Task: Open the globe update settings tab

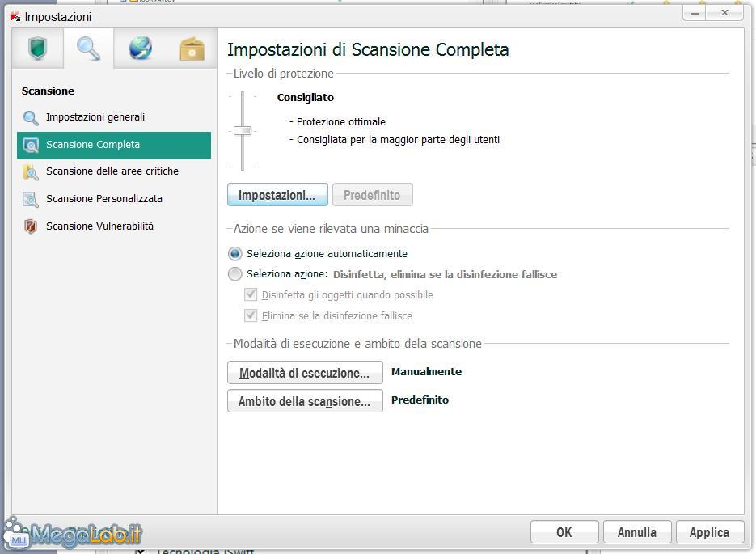Action: [x=140, y=49]
